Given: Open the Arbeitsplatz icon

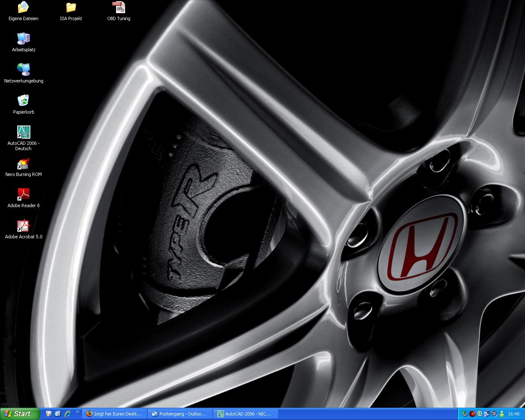Looking at the screenshot, I should point(23,42).
